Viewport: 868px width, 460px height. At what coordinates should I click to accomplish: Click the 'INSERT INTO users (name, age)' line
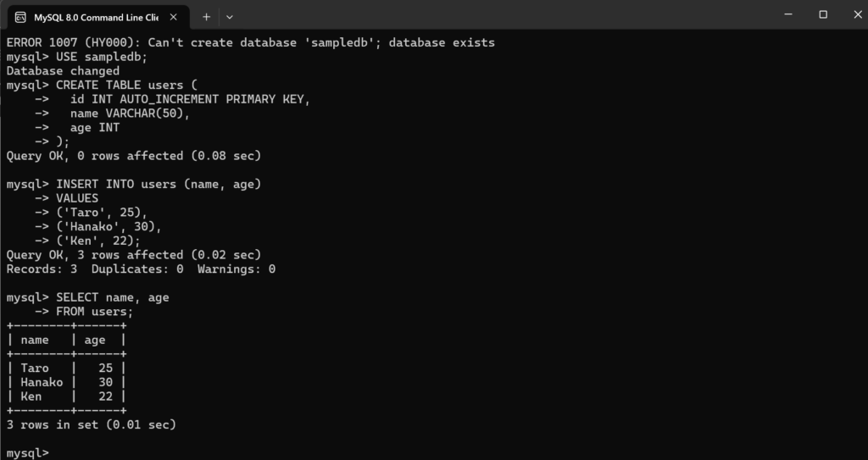(x=159, y=184)
